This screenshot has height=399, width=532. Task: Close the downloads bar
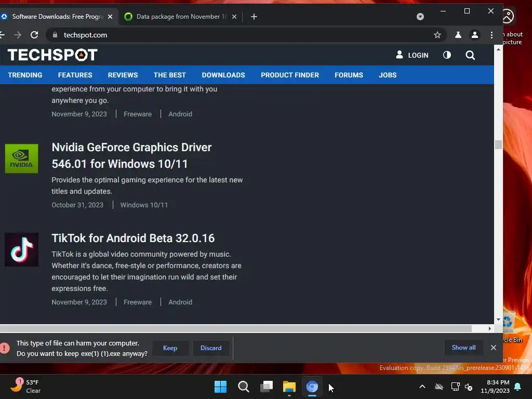click(x=494, y=348)
